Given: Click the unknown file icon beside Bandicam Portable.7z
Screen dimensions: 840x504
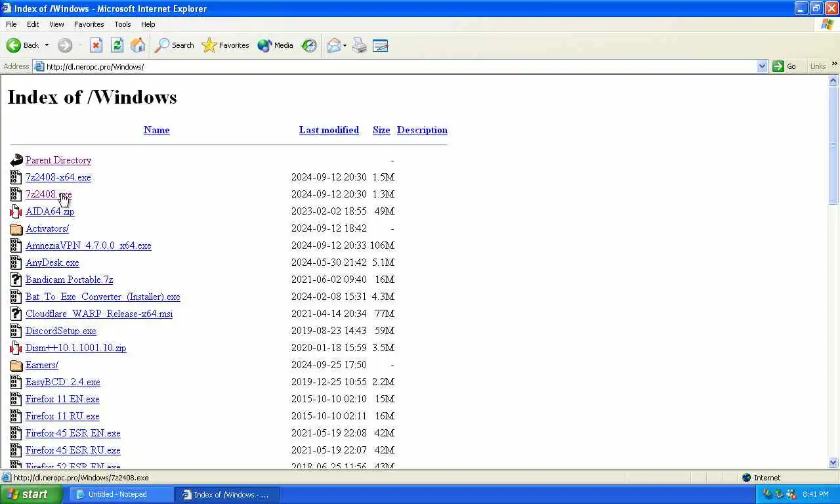Looking at the screenshot, I should 16,280.
